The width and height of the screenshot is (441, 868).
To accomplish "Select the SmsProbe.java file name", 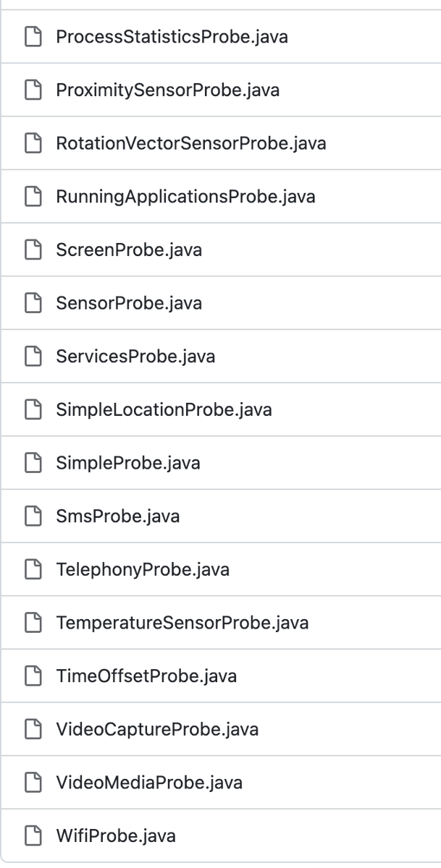I will (118, 516).
